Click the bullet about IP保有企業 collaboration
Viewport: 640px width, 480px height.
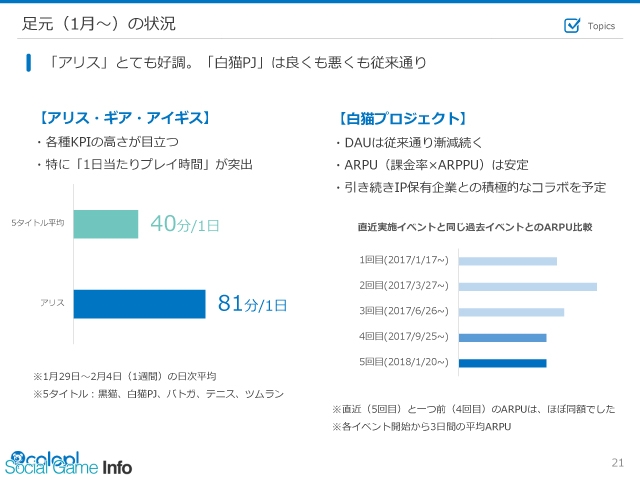[471, 187]
